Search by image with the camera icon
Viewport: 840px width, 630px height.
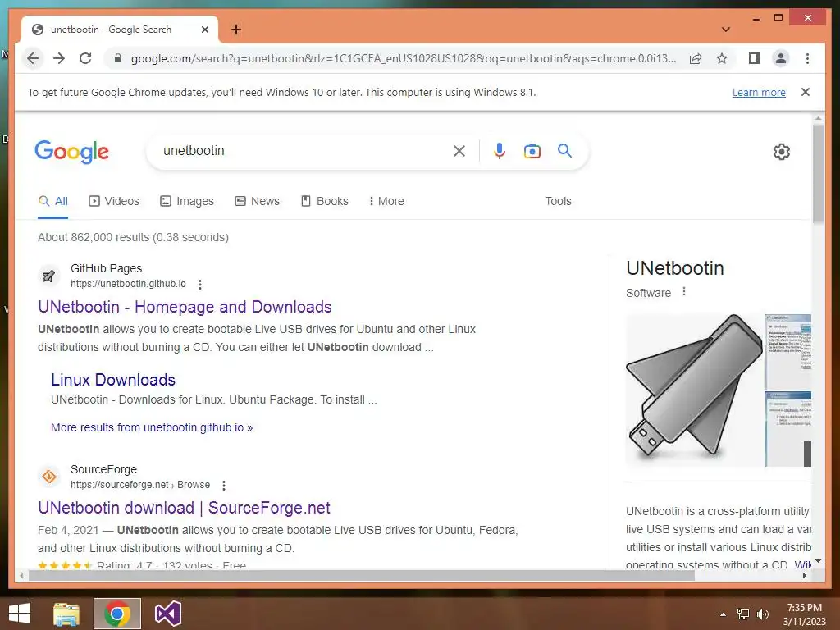pos(532,151)
